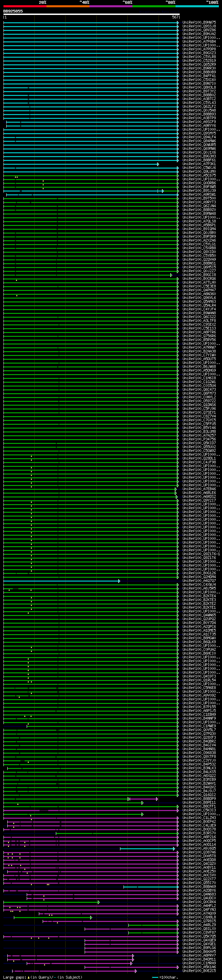Click the purple segment of the UniRef100_B8BDP9 row
This screenshot has height=980, width=222.
[144, 799]
